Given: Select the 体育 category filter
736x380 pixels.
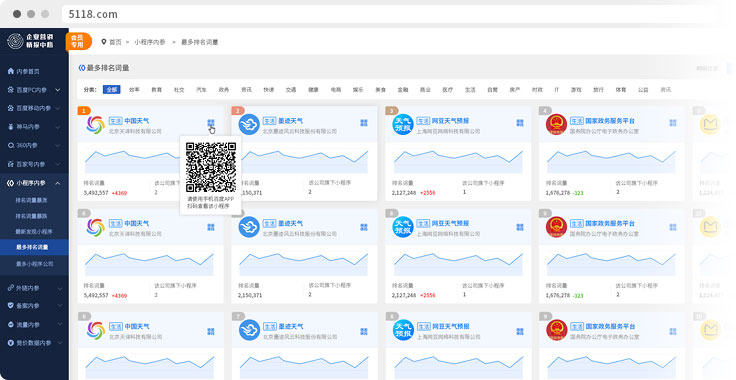Looking at the screenshot, I should 621,90.
